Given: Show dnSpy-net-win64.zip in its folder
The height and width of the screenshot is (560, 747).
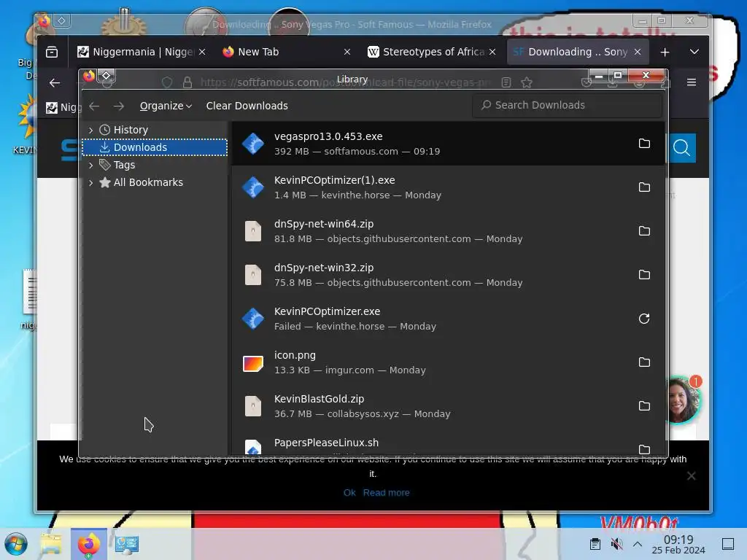Looking at the screenshot, I should click(x=644, y=231).
